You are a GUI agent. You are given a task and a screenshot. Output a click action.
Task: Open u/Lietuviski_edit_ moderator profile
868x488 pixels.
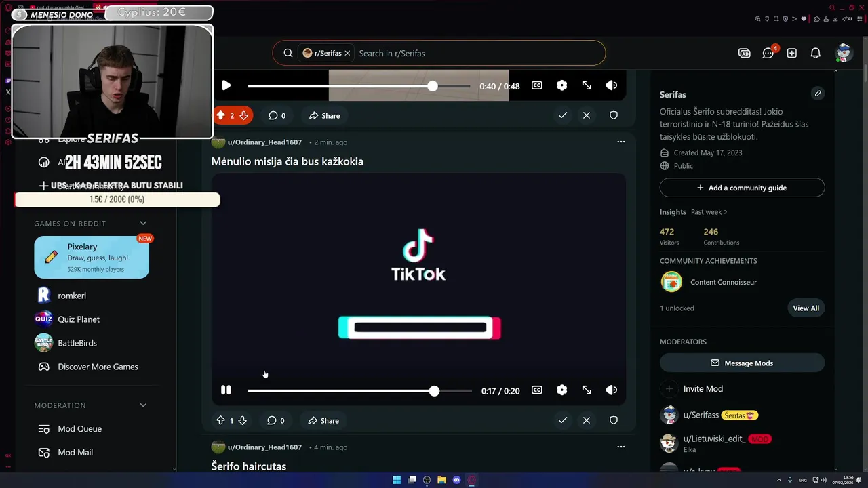tap(715, 439)
